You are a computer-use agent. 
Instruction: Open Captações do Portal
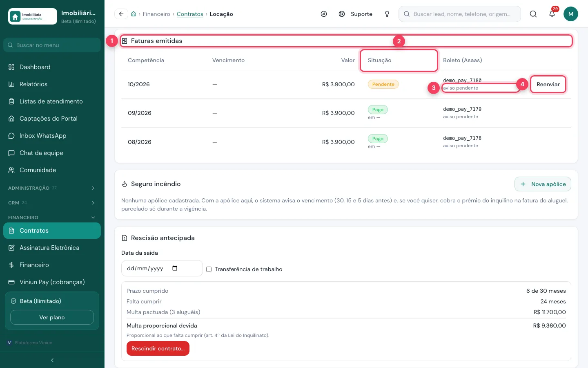click(x=52, y=119)
